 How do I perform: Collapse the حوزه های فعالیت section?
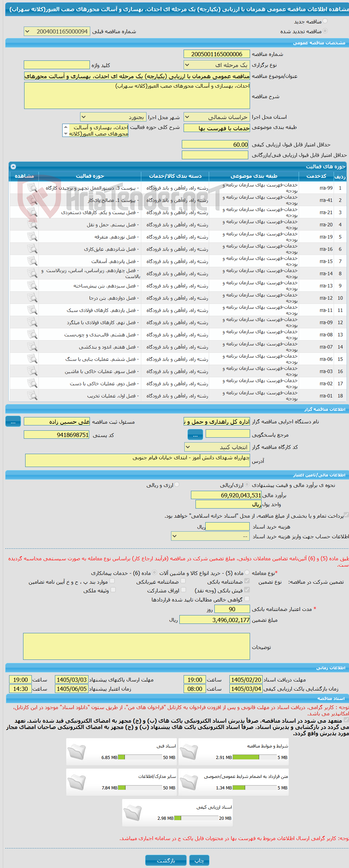tap(13, 167)
